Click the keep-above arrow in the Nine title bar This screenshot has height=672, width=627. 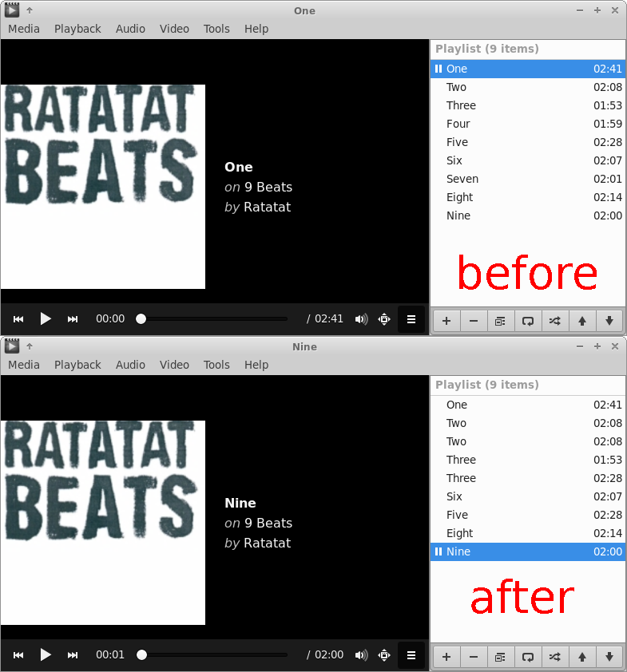[30, 346]
